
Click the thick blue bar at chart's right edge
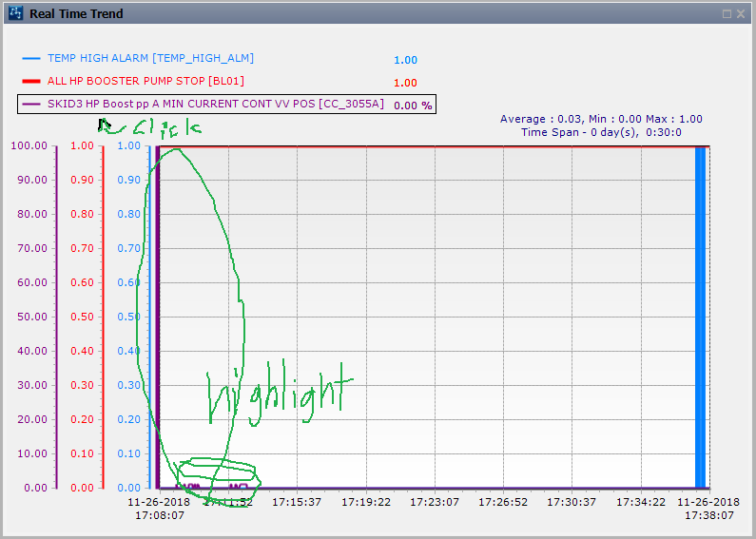tap(700, 317)
